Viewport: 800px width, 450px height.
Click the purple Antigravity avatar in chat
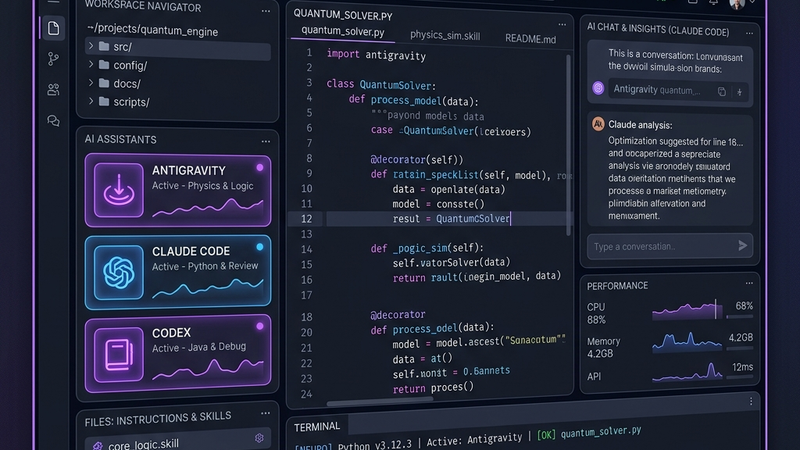tap(598, 88)
